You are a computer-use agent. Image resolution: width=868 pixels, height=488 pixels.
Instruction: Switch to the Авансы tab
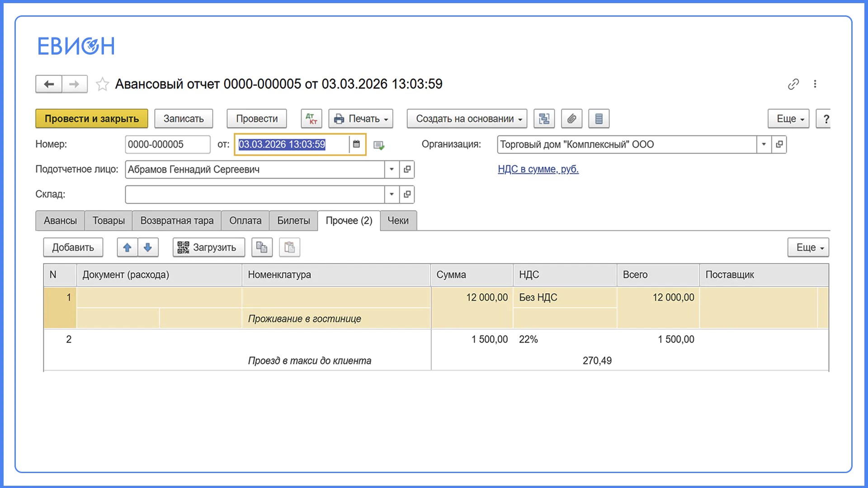pyautogui.click(x=60, y=221)
